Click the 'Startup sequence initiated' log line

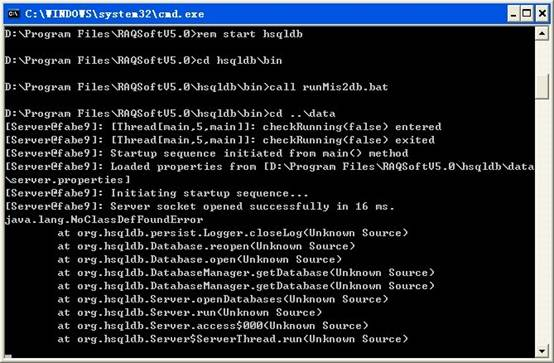[207, 153]
